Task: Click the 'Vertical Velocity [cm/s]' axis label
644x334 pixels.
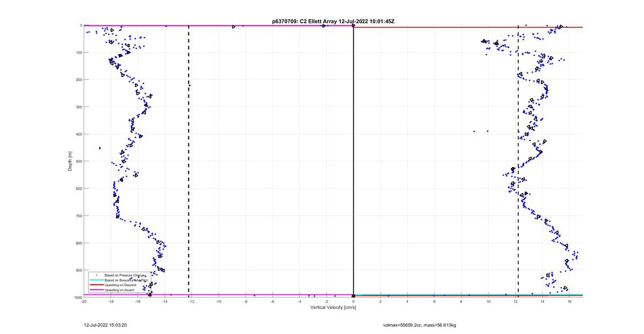Action: pyautogui.click(x=333, y=307)
